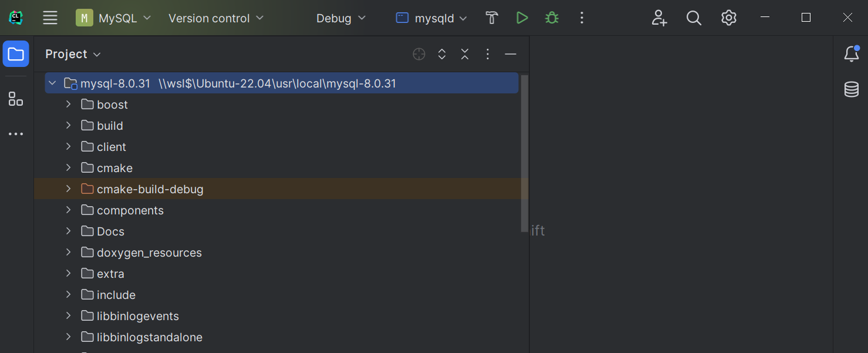Start debugging with the bug icon
Viewport: 868px width, 353px height.
point(552,18)
